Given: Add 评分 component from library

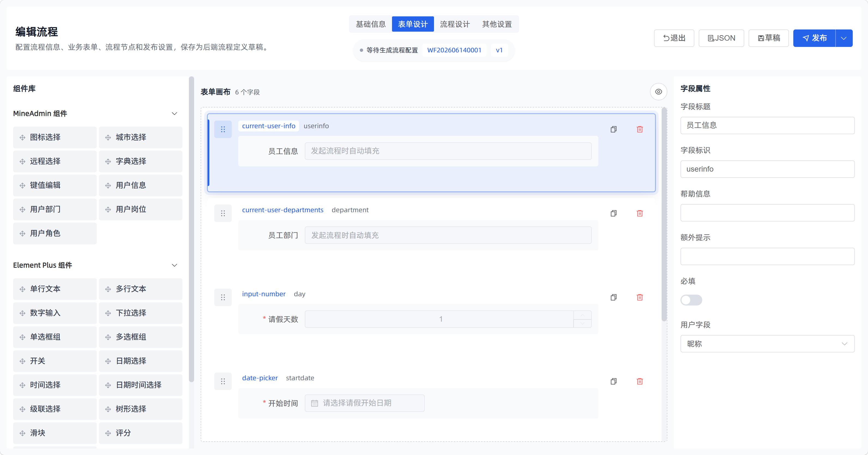Looking at the screenshot, I should (140, 433).
